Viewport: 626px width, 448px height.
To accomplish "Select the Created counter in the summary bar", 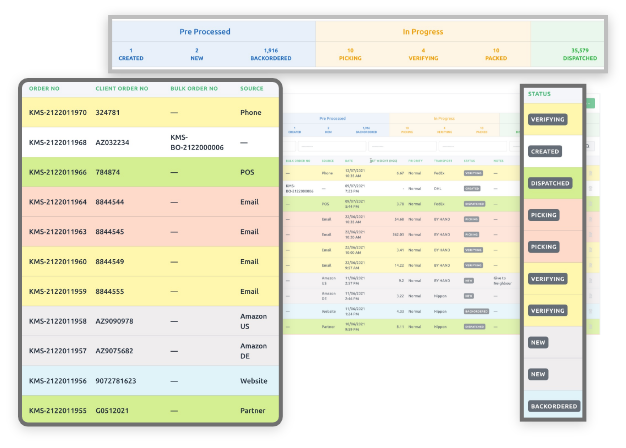I will (131, 53).
